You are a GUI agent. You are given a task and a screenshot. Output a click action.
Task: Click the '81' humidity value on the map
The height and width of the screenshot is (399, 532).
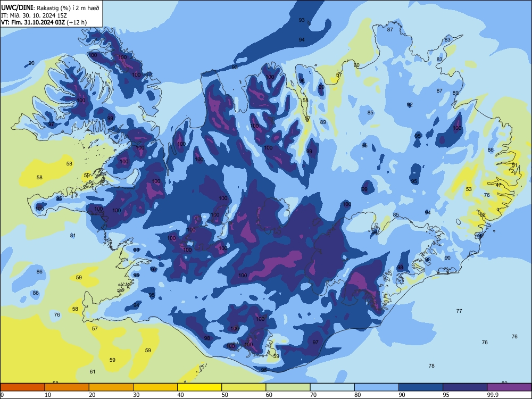(x=73, y=236)
